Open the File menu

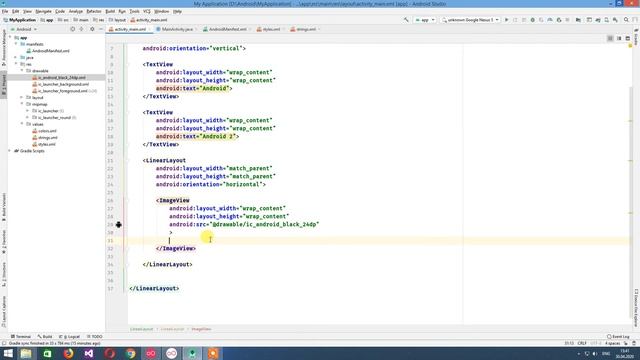(x=5, y=11)
